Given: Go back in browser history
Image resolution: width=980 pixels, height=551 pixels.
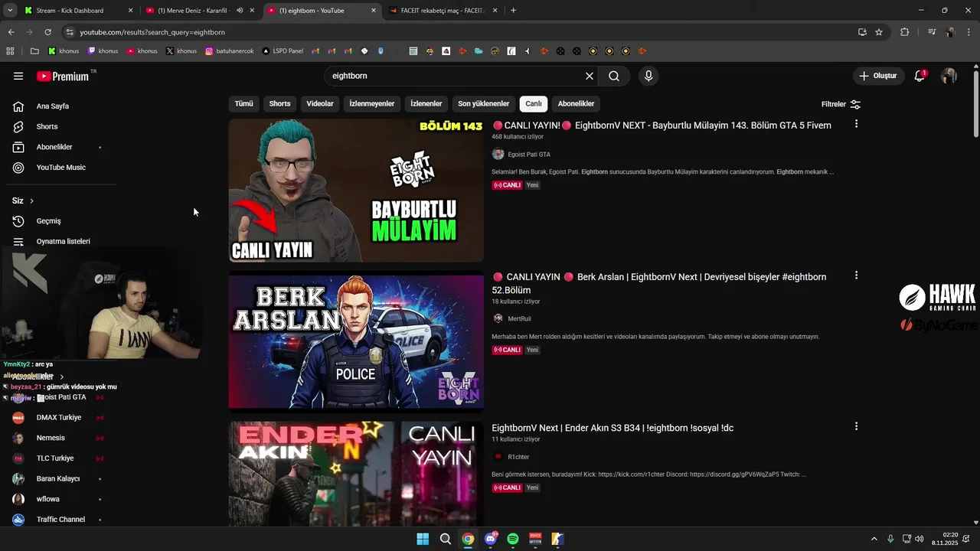Looking at the screenshot, I should 11,32.
